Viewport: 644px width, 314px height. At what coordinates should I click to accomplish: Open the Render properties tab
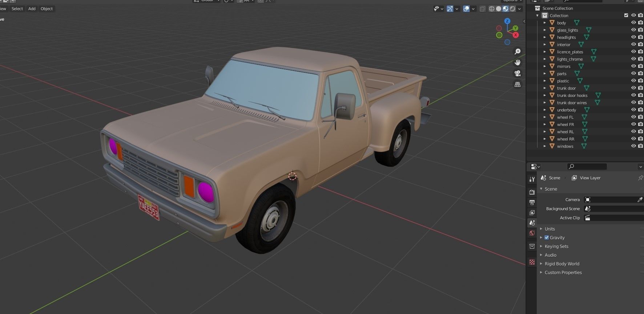pos(532,192)
